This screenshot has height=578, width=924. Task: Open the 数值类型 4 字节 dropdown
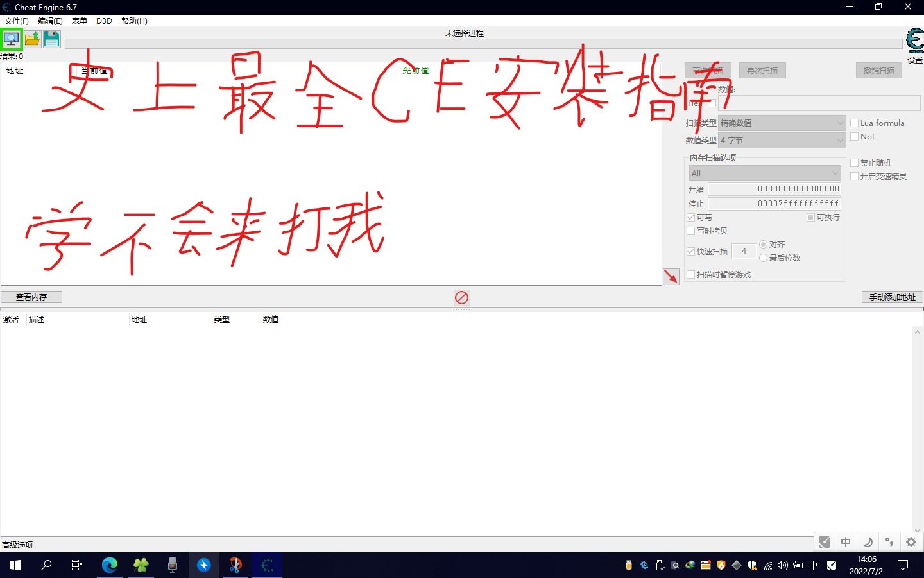coord(782,140)
